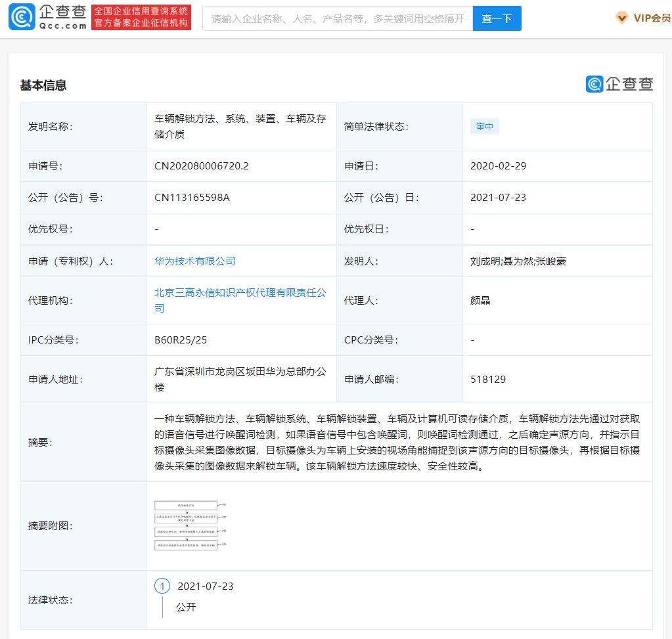Click the 法律状态 label cell
672x639 pixels.
point(83,600)
